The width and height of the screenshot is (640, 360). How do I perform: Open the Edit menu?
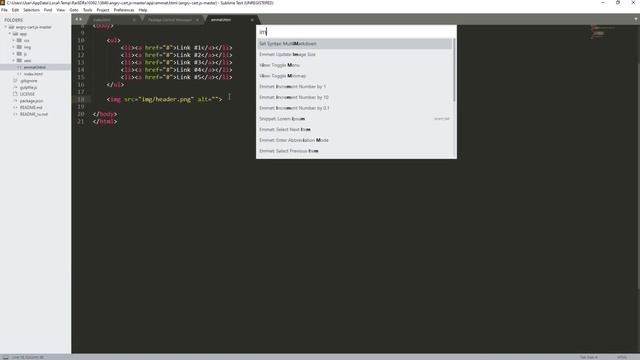click(15, 10)
